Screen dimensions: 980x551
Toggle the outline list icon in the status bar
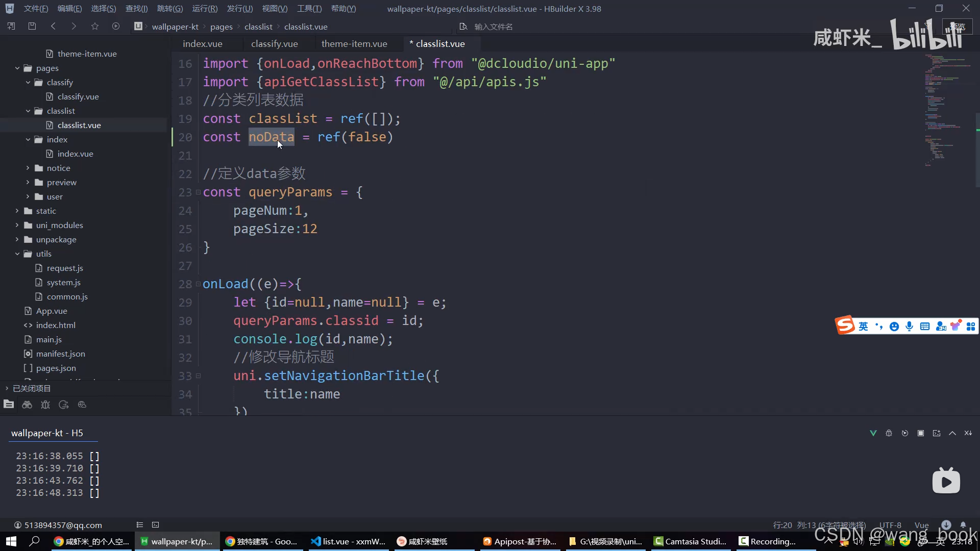(x=140, y=525)
